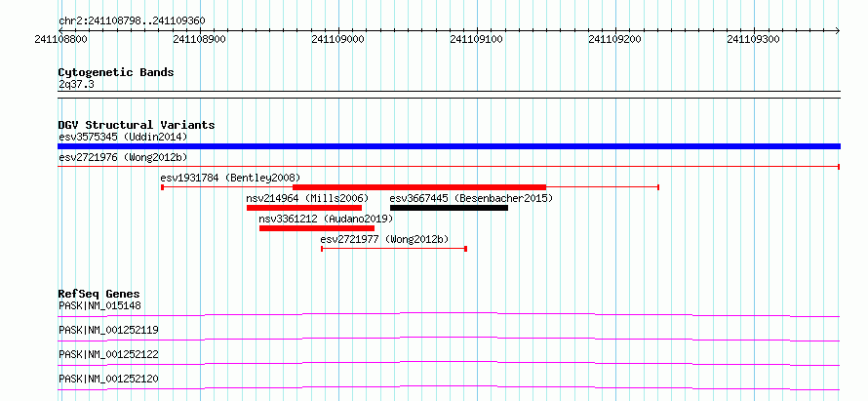Click the DGV Structural Variants track title
The image size is (868, 401).
[137, 125]
